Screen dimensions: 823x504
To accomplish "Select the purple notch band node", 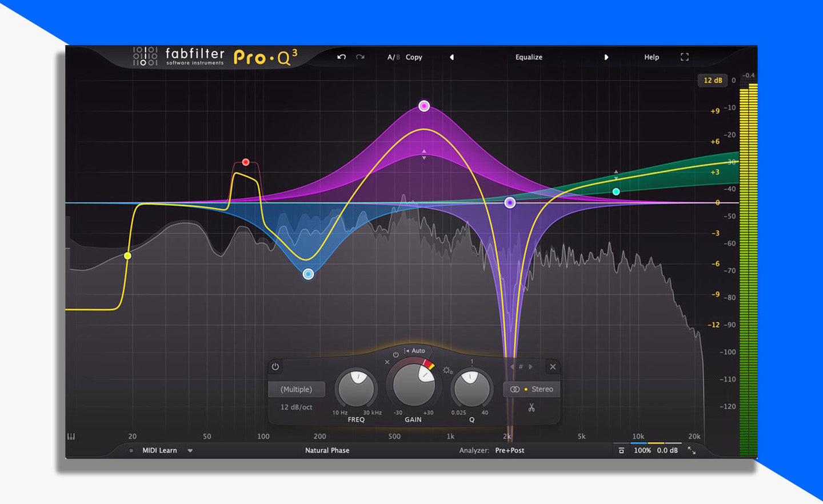I will coord(510,202).
